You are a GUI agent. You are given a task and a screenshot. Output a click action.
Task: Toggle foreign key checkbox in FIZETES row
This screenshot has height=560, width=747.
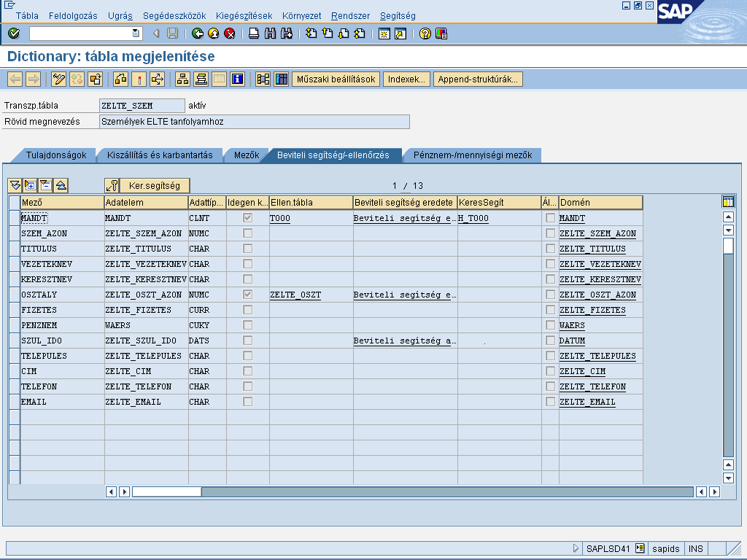coord(248,309)
